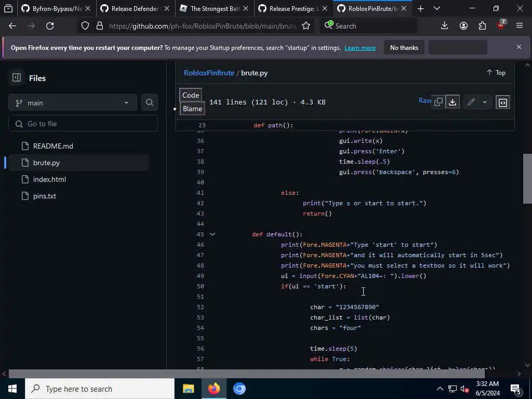Open the main branch dropdown
Viewport: 532px width, 399px height.
click(73, 103)
